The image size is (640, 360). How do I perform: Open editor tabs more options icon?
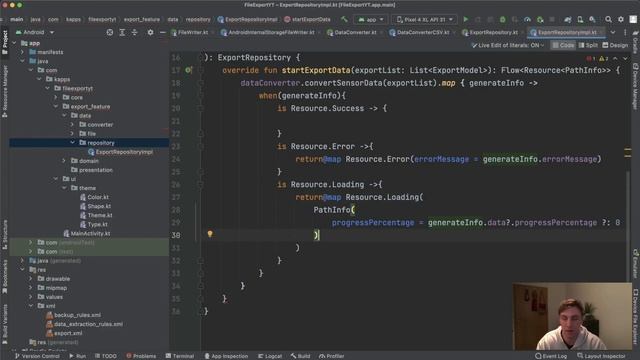[625, 32]
